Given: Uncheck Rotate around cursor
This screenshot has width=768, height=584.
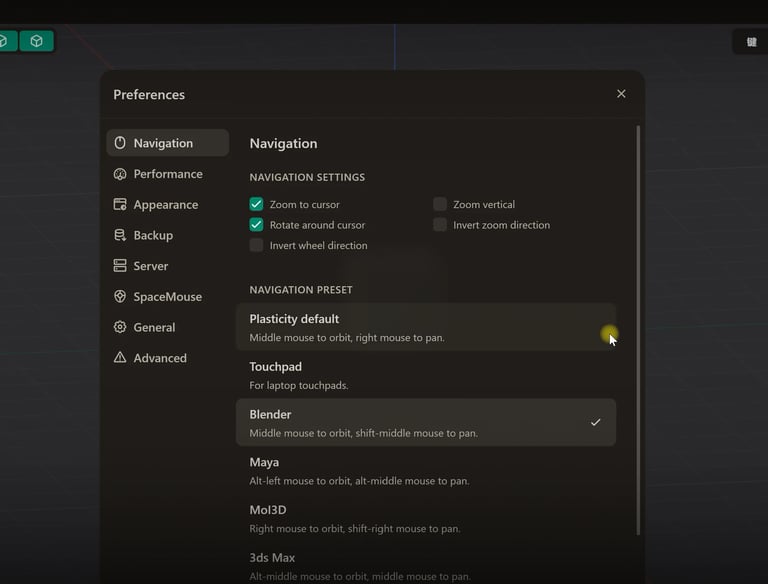Looking at the screenshot, I should click(x=256, y=225).
